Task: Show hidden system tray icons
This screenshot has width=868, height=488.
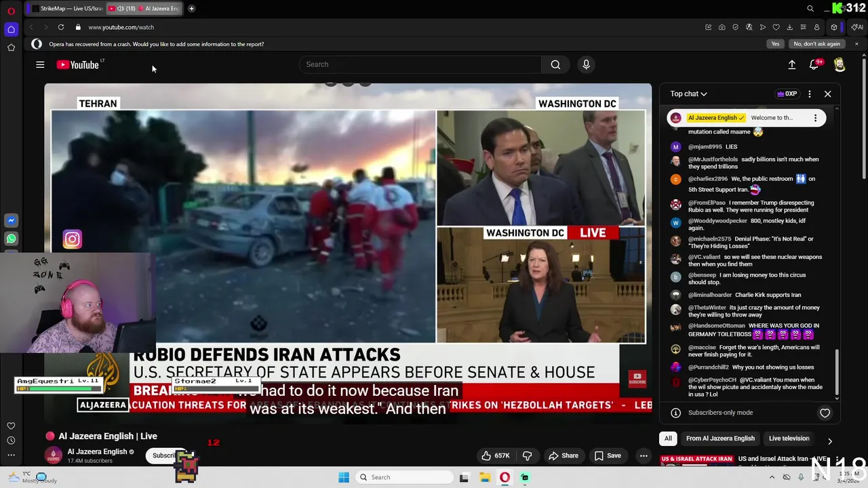Action: (772, 477)
